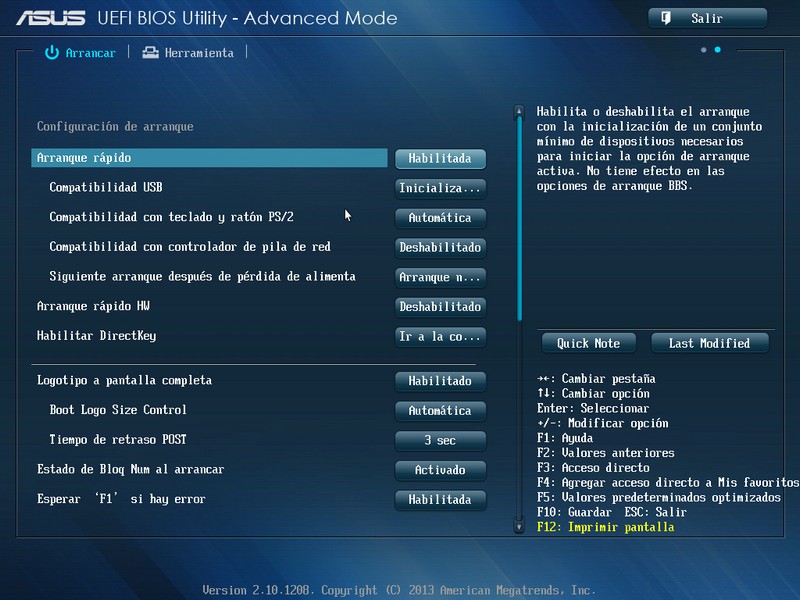Click F3: Acceso directo hint
This screenshot has width=800, height=600.
click(x=593, y=468)
